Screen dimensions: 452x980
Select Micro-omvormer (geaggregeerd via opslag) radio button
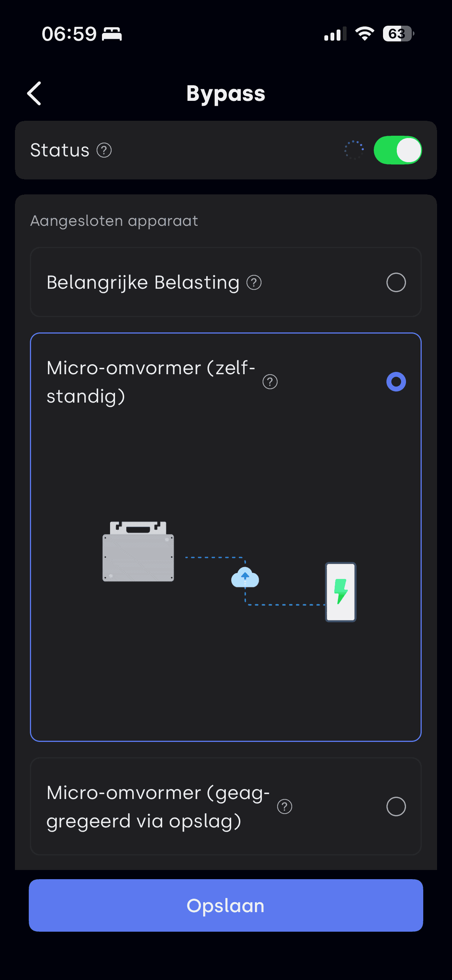click(396, 807)
